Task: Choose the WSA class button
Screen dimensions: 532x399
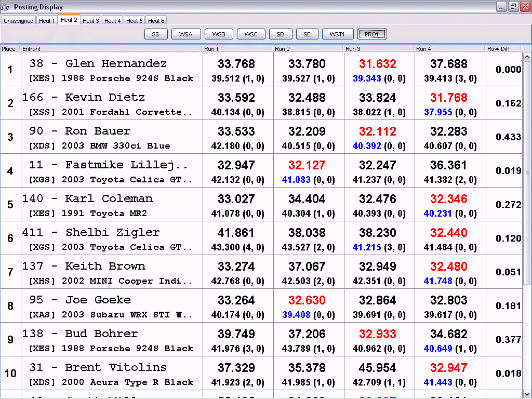Action: pyautogui.click(x=185, y=34)
